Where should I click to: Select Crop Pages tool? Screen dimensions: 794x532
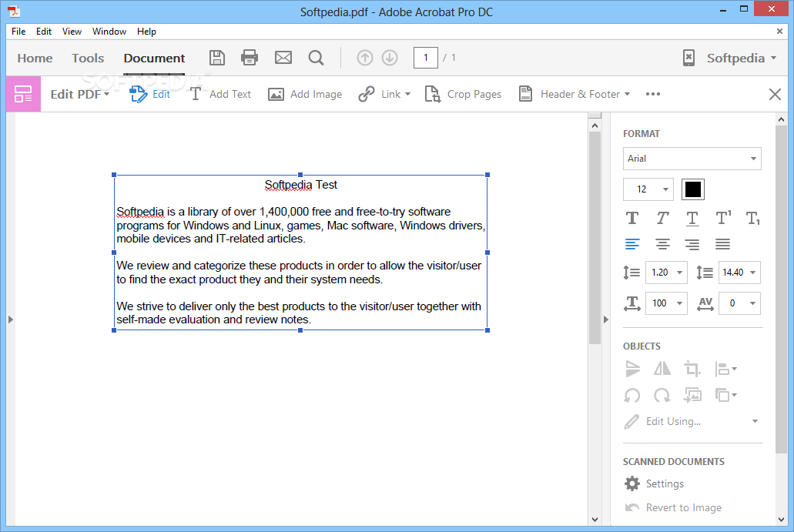[463, 94]
